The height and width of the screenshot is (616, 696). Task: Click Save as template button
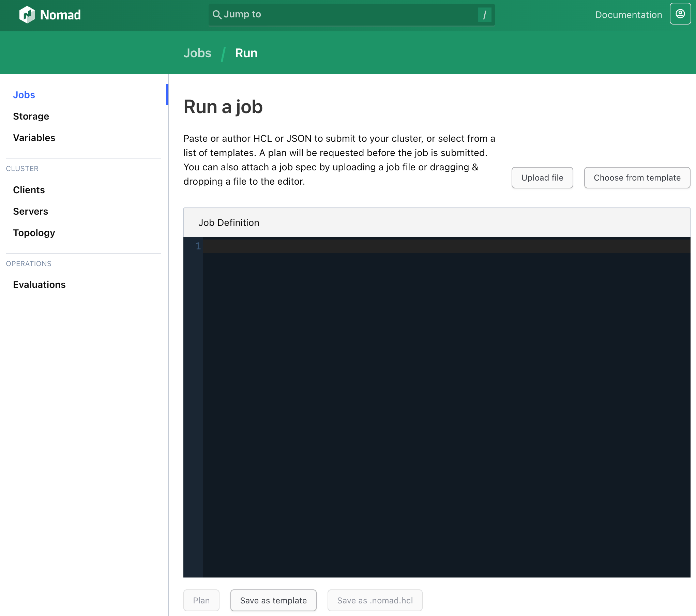(x=273, y=600)
